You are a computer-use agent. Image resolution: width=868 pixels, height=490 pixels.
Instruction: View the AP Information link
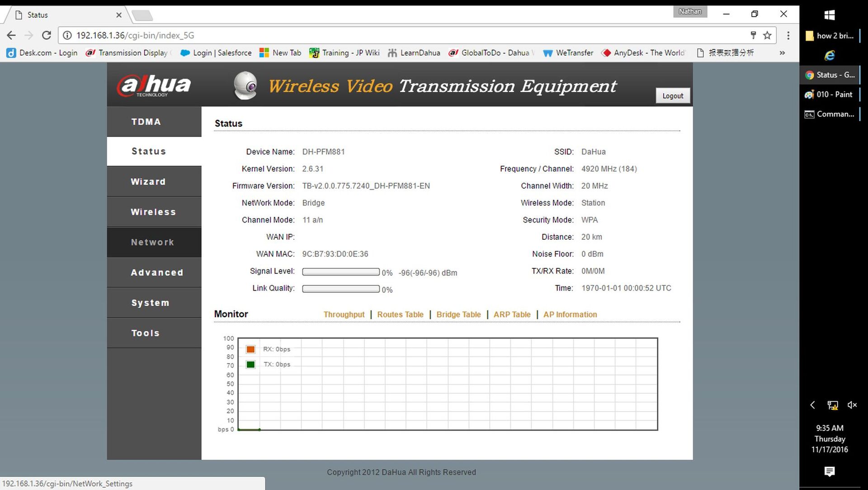click(x=570, y=314)
